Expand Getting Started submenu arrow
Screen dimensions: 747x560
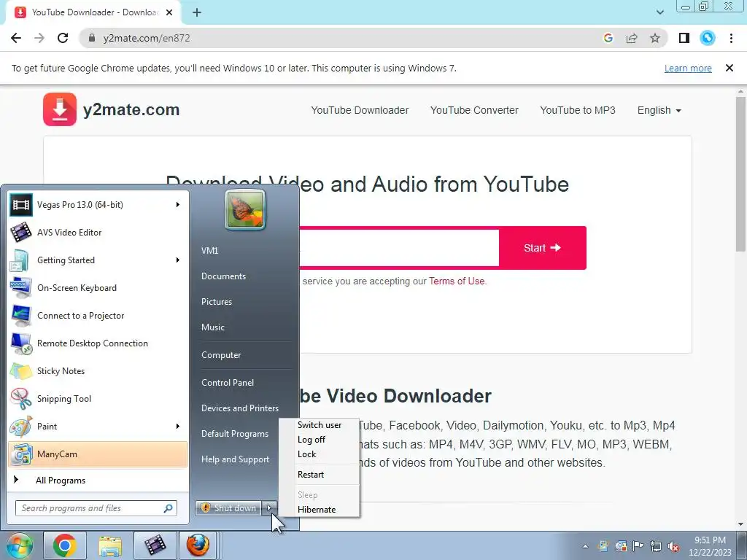[178, 260]
